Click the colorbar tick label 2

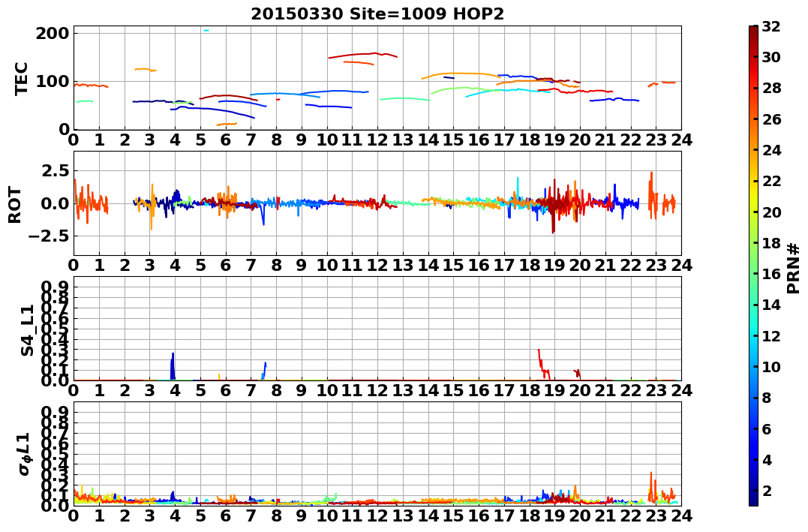tap(767, 490)
